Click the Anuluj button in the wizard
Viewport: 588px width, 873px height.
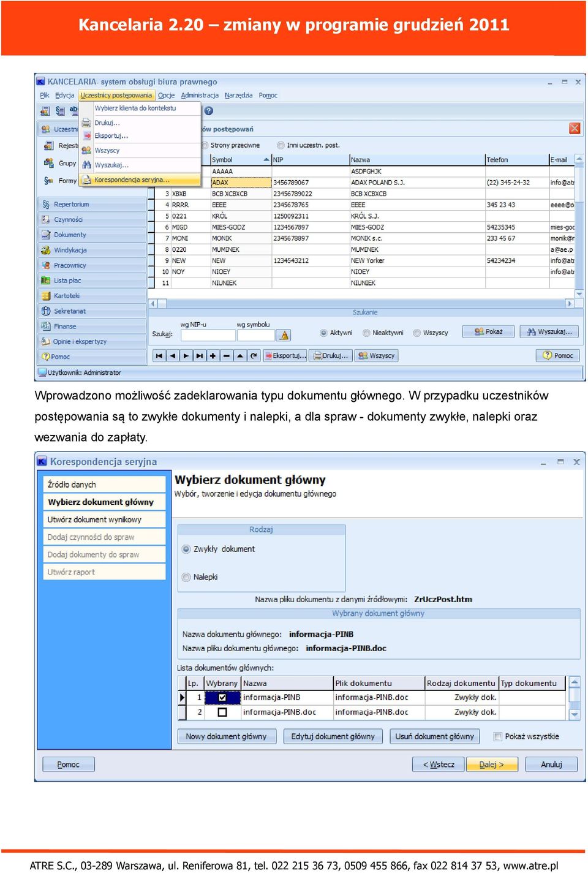[551, 765]
